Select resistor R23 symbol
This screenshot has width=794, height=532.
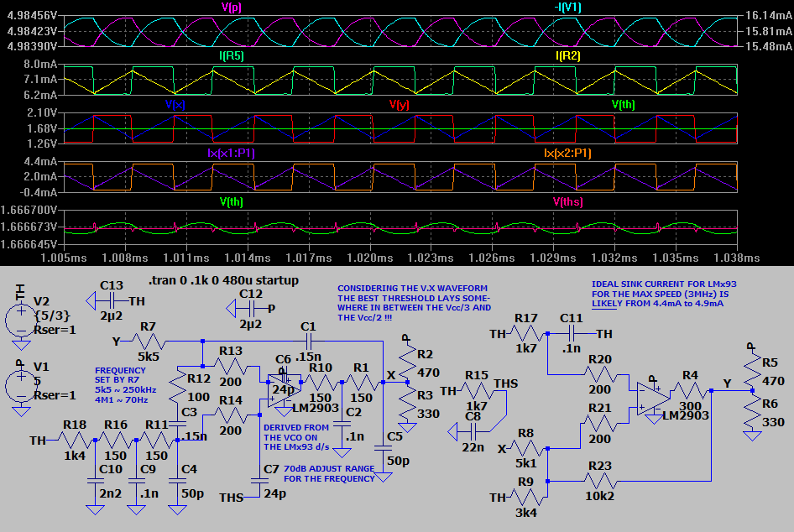tap(600, 481)
